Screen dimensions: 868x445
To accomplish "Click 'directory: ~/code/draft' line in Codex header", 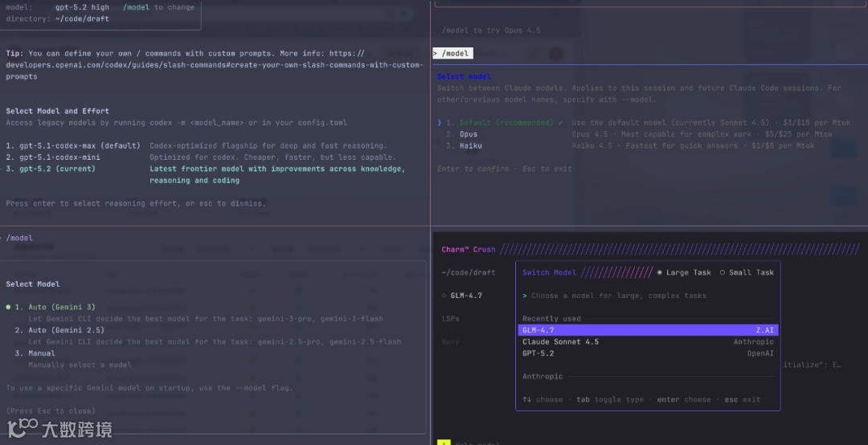I will 57,18.
